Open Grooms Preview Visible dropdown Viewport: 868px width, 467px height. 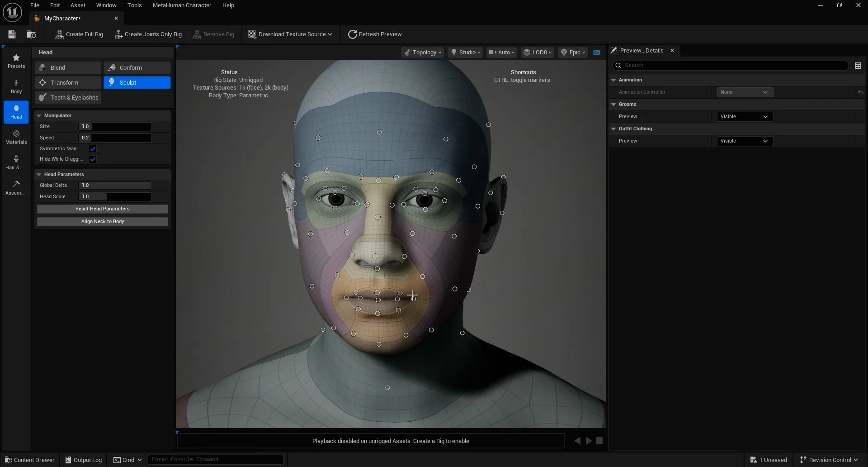tap(745, 117)
